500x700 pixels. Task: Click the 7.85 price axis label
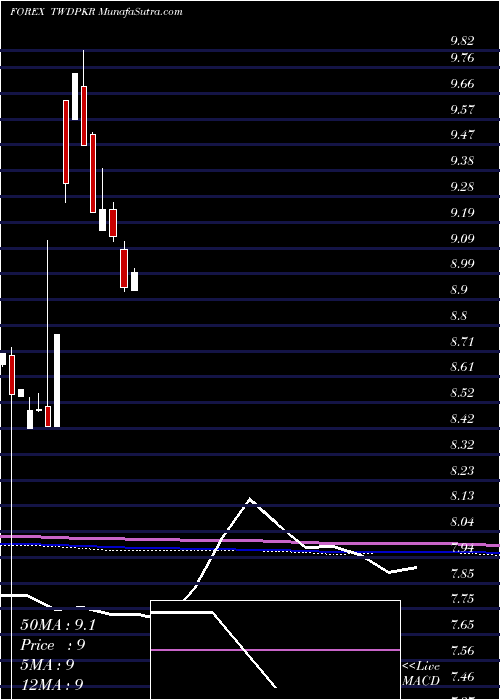pos(462,573)
